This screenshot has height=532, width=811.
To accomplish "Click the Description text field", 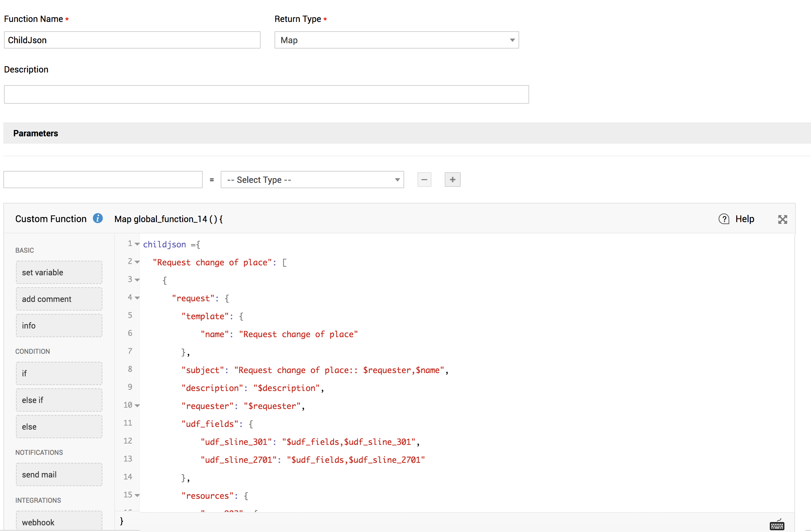I will point(266,94).
